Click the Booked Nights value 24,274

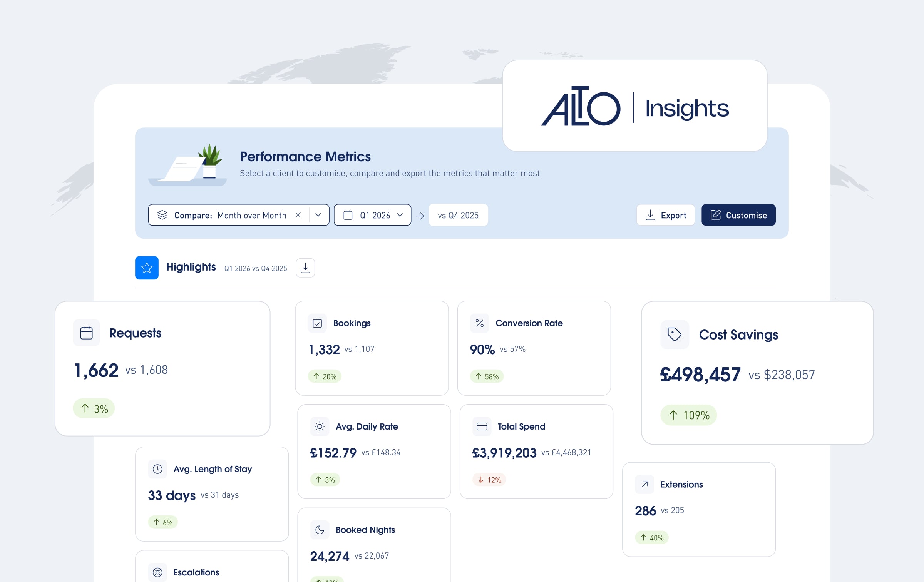(x=330, y=557)
